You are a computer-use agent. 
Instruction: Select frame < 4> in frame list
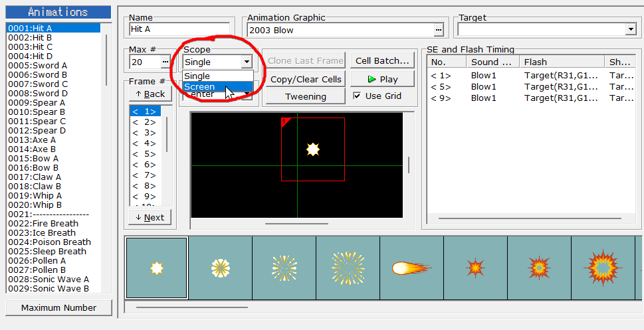pyautogui.click(x=146, y=143)
